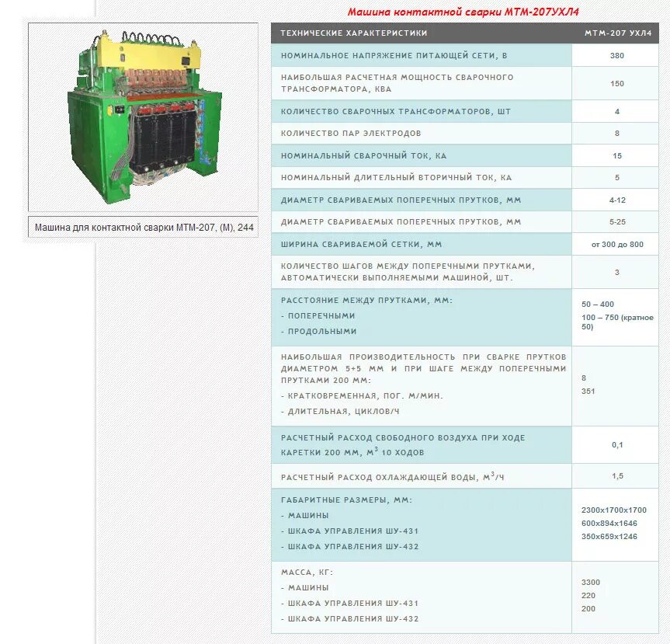Viewport: 670px width, 644px height.
Task: Select the value 0,1
Action: pos(617,444)
